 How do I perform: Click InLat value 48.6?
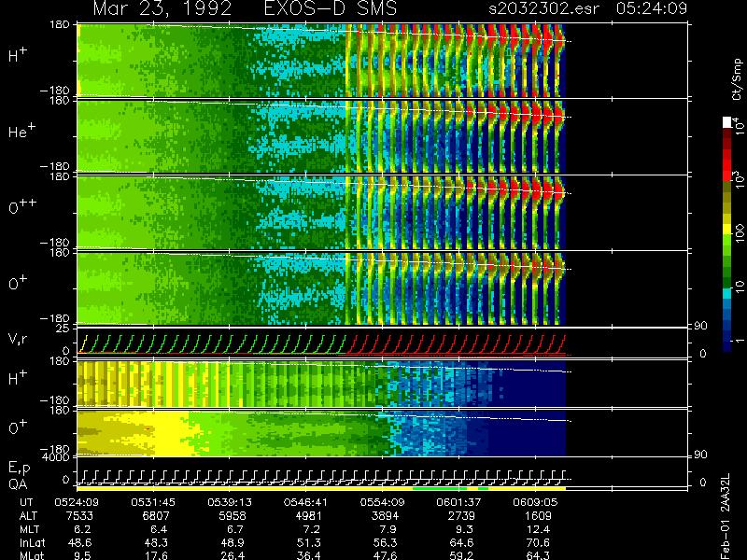coord(80,542)
